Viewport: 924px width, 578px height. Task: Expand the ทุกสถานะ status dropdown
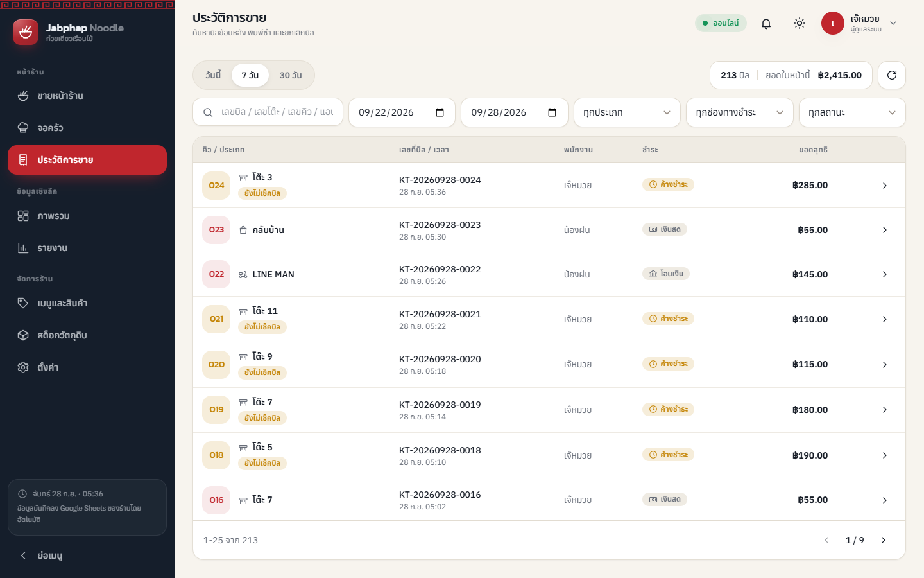coord(852,112)
